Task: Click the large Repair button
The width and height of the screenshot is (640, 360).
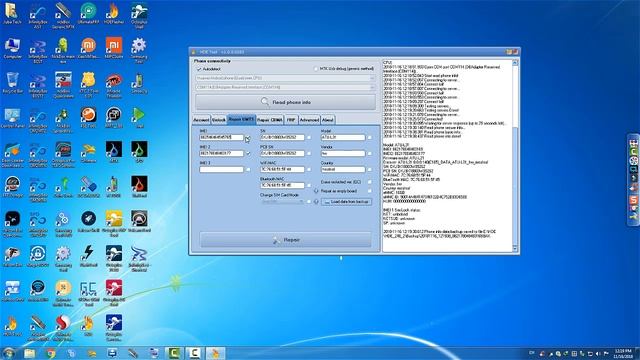Action: [286, 240]
